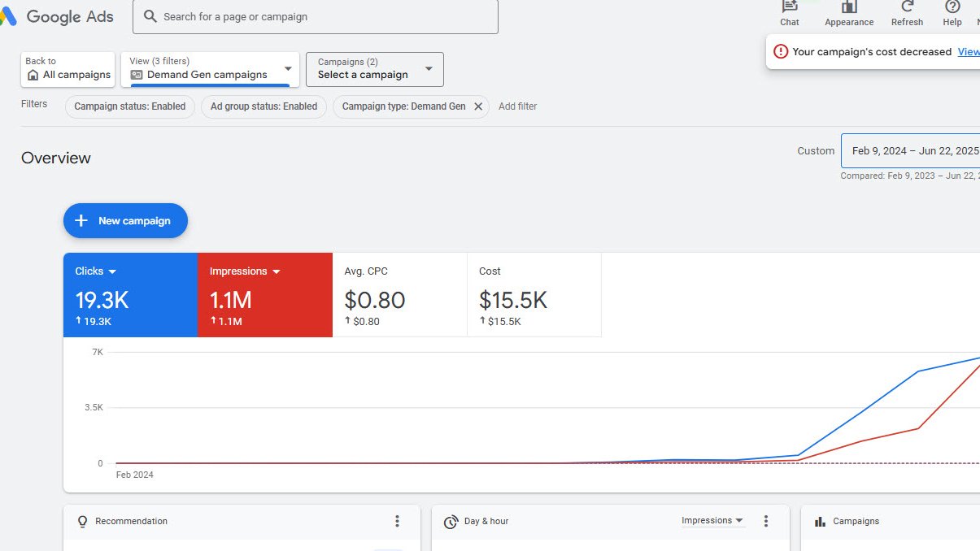The width and height of the screenshot is (980, 551).
Task: Go back to All campaigns
Action: coord(68,69)
